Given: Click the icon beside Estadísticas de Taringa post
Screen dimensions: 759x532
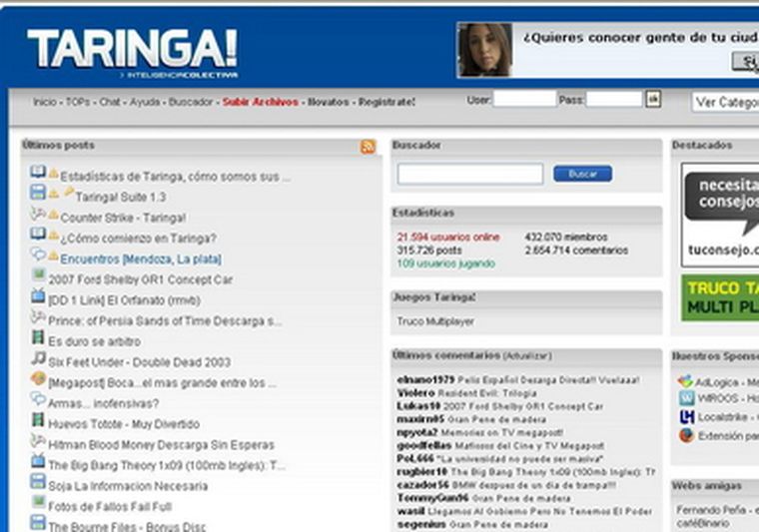Looking at the screenshot, I should coord(38,172).
